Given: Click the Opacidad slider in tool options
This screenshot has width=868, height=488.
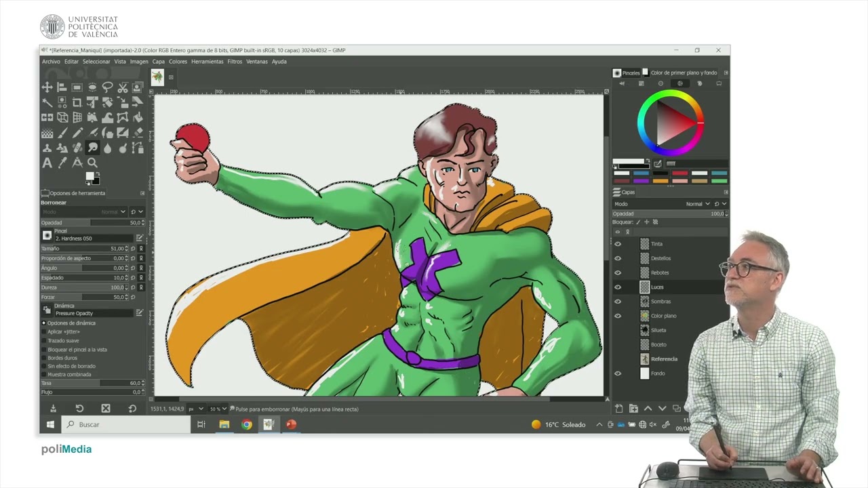Looking at the screenshot, I should [92, 222].
